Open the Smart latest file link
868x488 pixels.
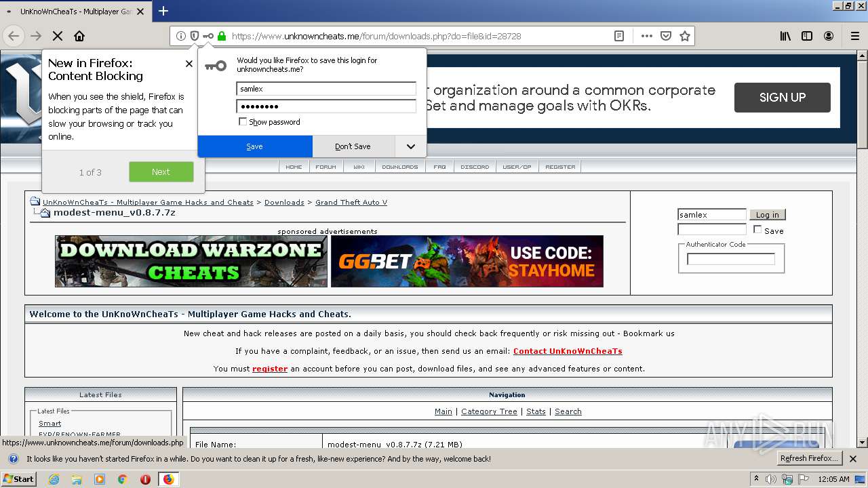pos(50,424)
